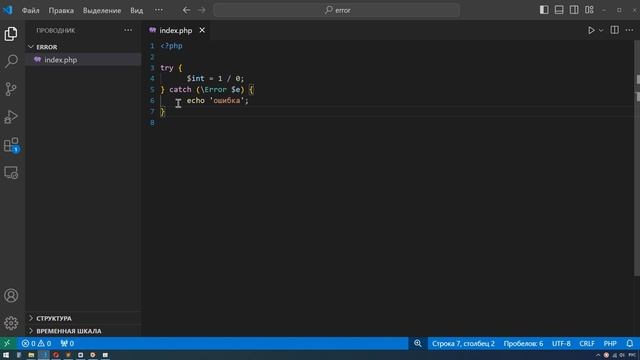Open the run button dropdown arrow
Viewport: 640px width, 360px height.
[x=601, y=30]
